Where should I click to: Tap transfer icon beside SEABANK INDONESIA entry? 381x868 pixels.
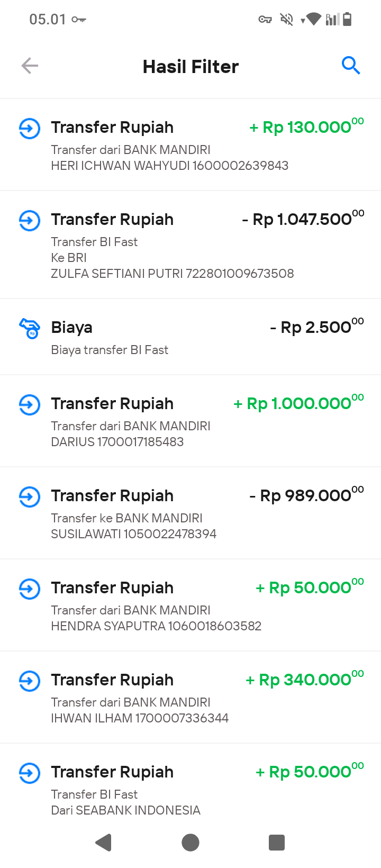[x=30, y=773]
